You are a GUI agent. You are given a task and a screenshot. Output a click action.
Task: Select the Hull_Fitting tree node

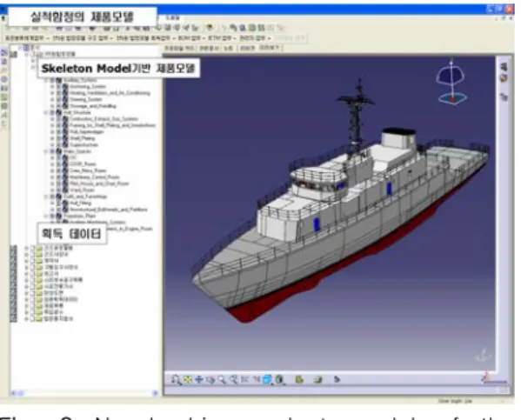point(80,203)
